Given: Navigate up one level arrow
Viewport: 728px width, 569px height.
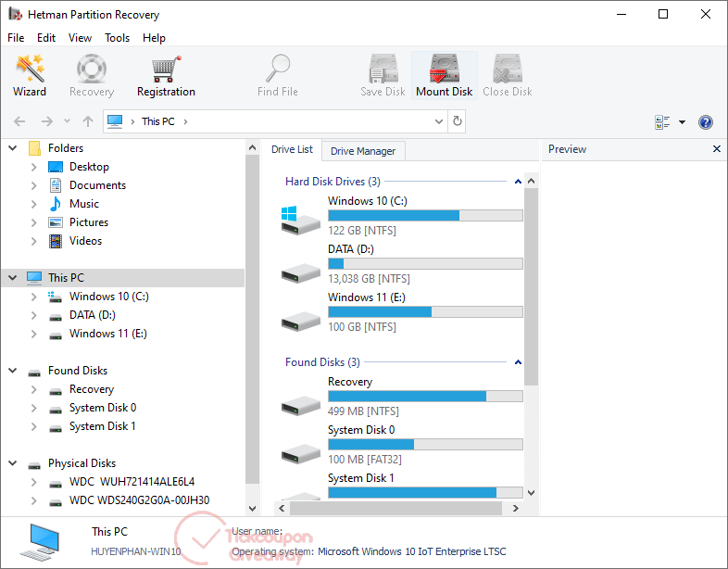Looking at the screenshot, I should pos(88,121).
